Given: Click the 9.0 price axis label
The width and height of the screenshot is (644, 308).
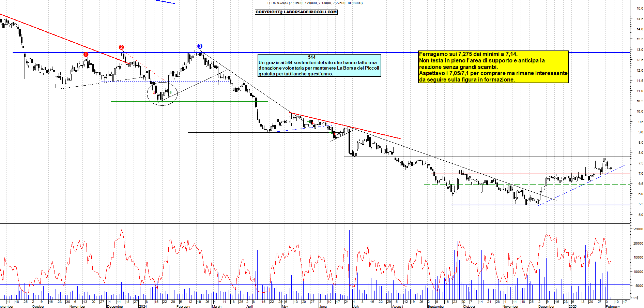Looking at the screenshot, I should (x=640, y=132).
